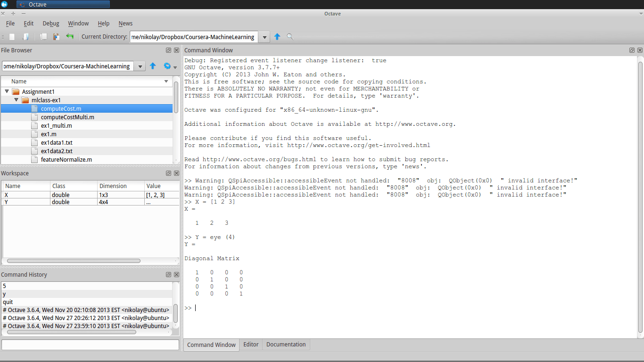The image size is (644, 362).
Task: Undock the Workspace panel
Action: (168, 173)
